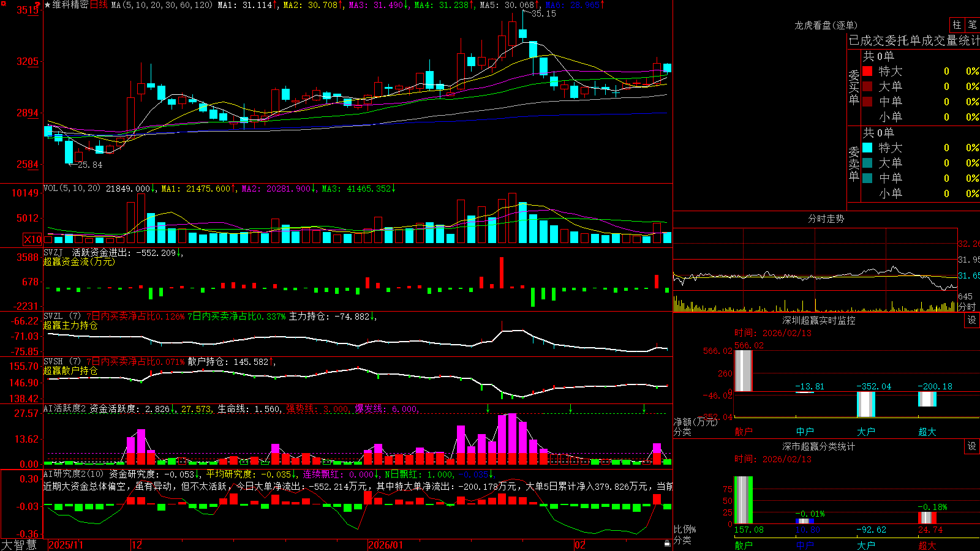Click the 大户 -352.04 bar in 实时监控
980x551 pixels.
click(x=866, y=404)
